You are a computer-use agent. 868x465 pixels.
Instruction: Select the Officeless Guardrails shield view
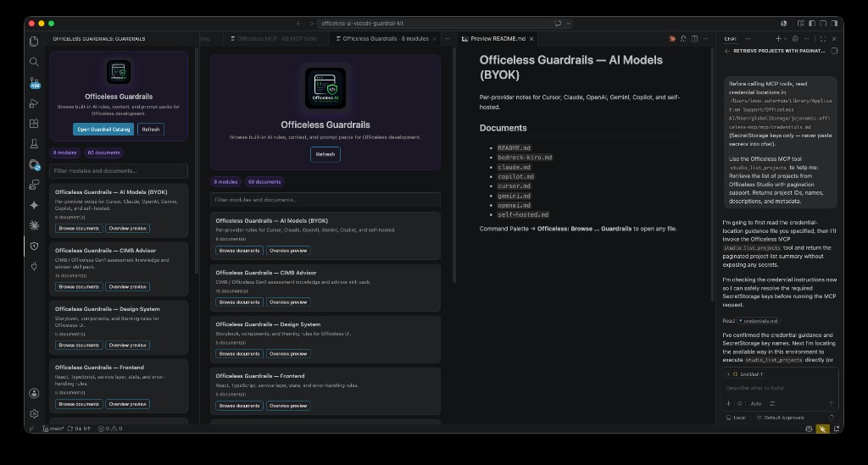[34, 246]
